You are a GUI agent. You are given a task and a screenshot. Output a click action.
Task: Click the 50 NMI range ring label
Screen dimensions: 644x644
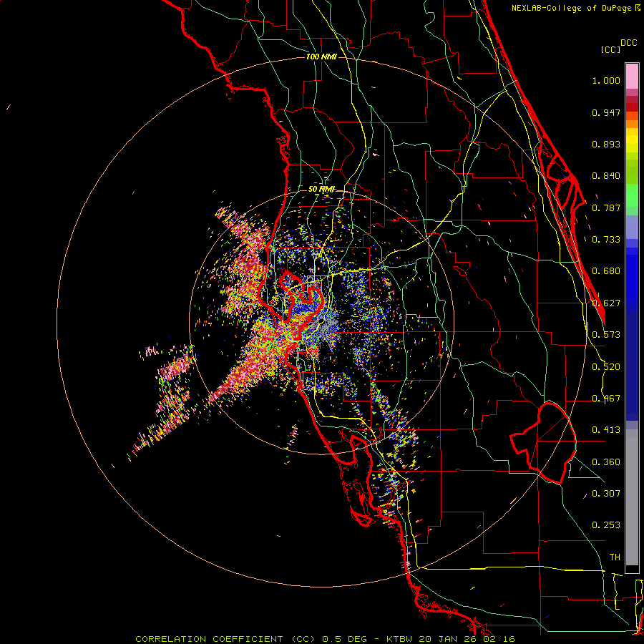[x=321, y=190]
